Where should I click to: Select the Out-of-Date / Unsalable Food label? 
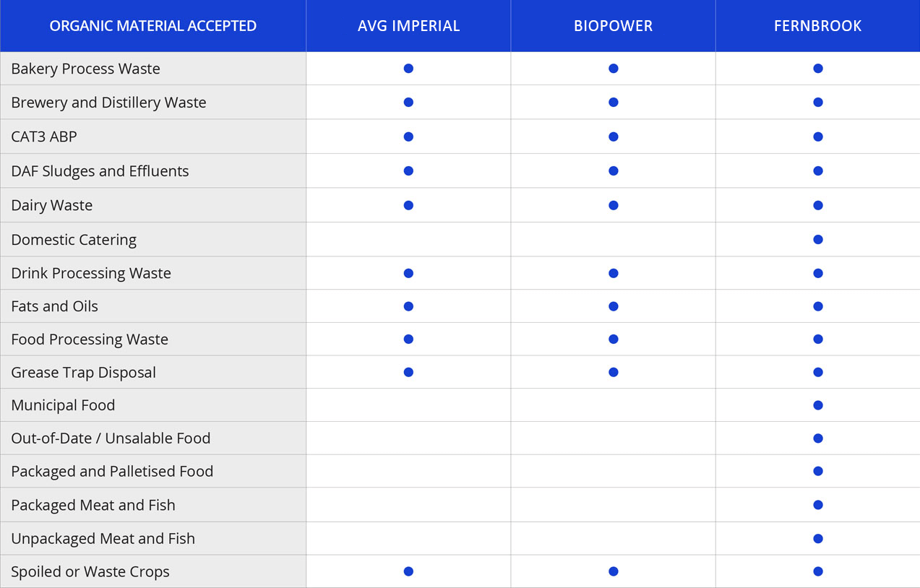[111, 438]
